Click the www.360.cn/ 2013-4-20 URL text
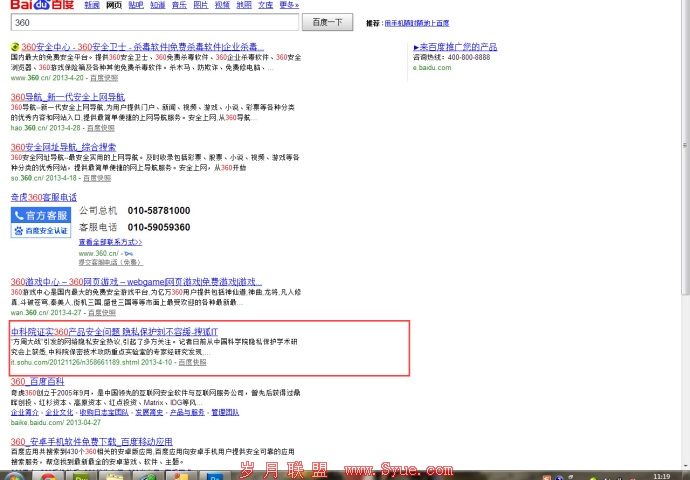Viewport: 690px width, 480px height. point(47,78)
